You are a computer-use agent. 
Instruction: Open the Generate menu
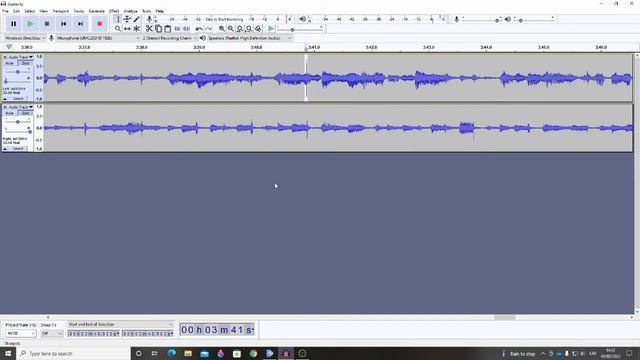pos(97,11)
